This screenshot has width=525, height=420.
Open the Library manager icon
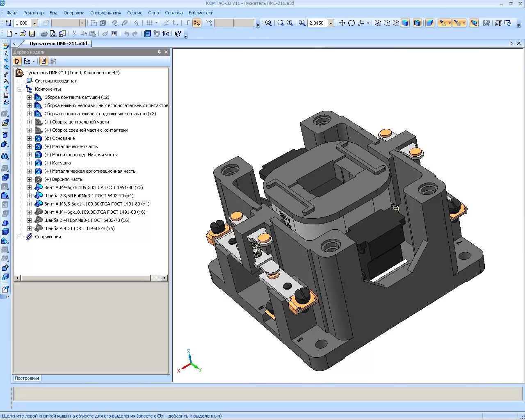147,34
